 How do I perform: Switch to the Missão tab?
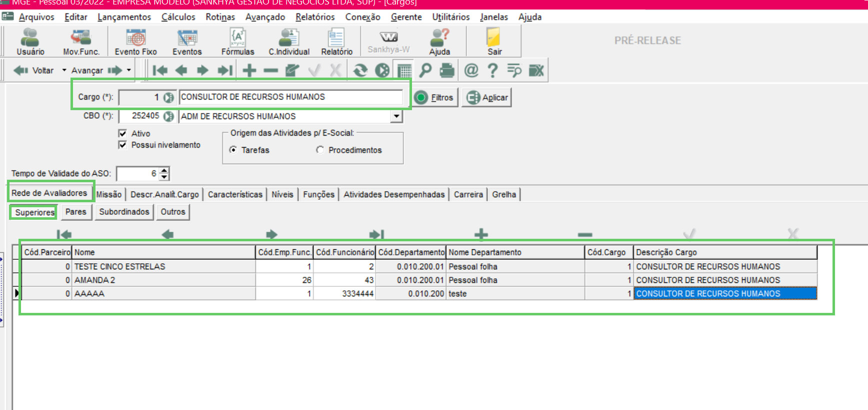109,194
